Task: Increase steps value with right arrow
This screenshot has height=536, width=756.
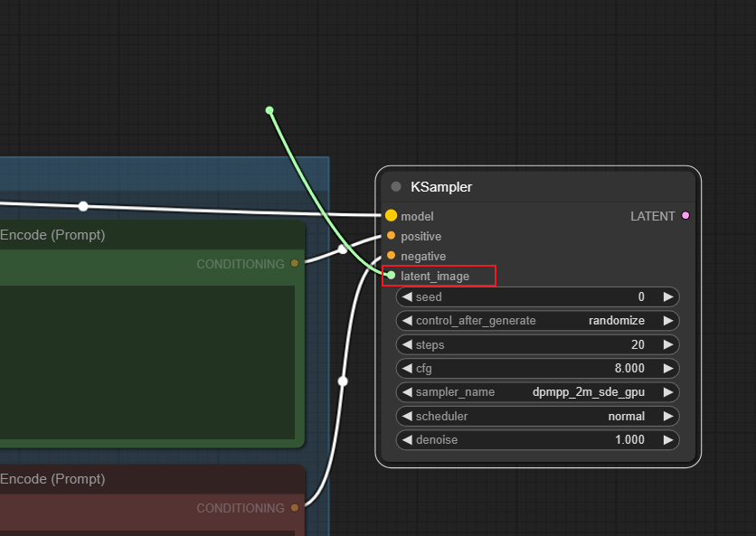Action: point(667,344)
